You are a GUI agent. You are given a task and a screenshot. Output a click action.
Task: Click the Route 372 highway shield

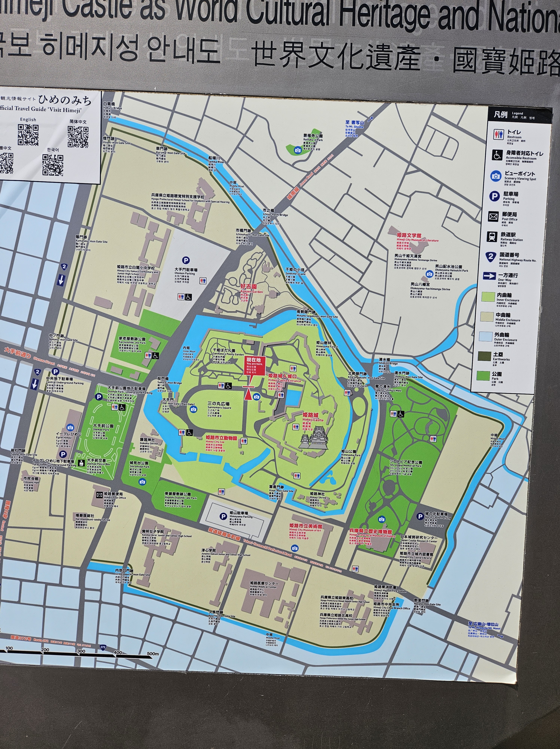point(103,648)
